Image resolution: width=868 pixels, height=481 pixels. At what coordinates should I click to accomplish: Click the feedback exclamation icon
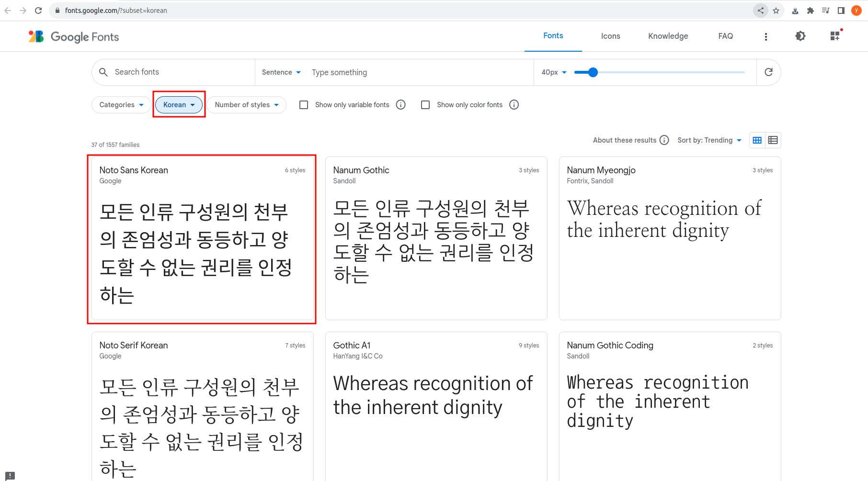coord(10,476)
